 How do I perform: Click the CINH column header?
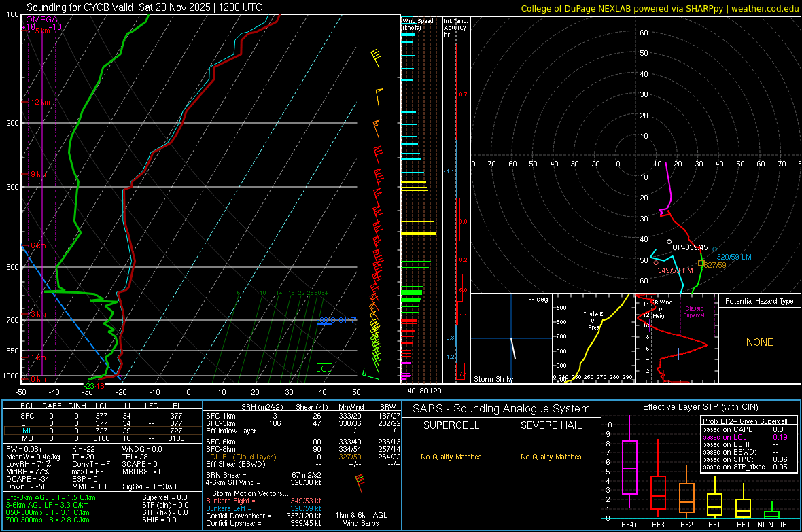tap(77, 406)
